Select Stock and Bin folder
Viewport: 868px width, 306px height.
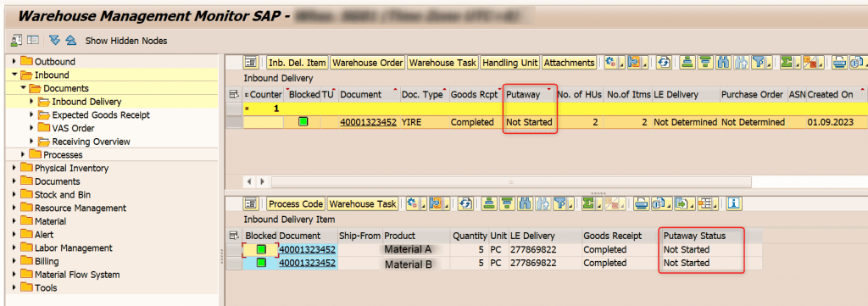[63, 195]
